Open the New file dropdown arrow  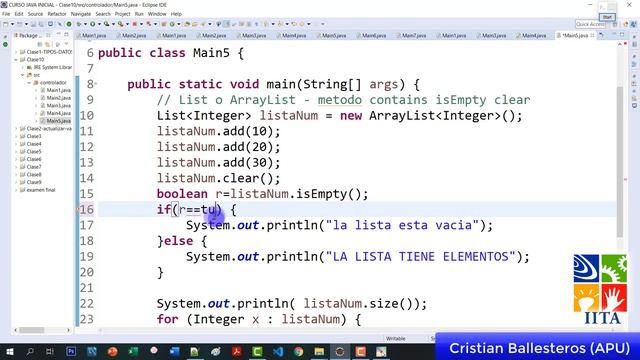[x=12, y=24]
